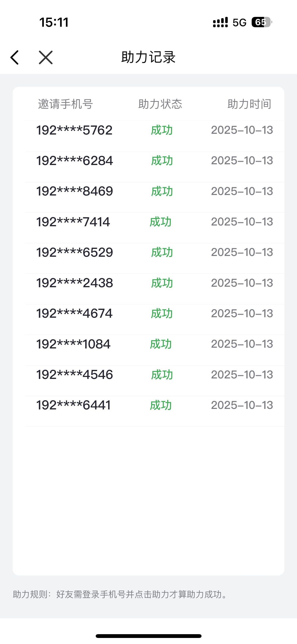Close the page with X icon
This screenshot has height=644, width=297.
[46, 57]
